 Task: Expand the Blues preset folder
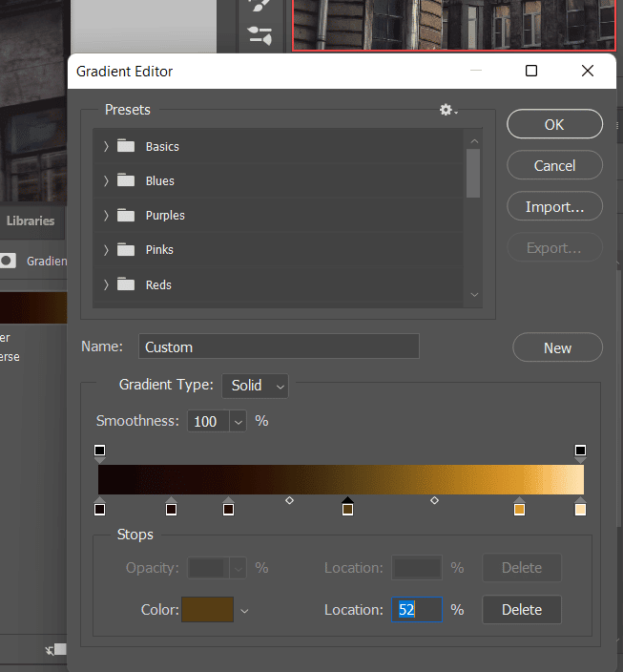(x=106, y=180)
